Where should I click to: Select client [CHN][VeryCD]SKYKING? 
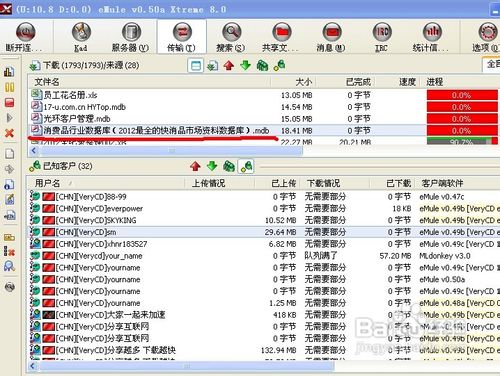point(96,220)
